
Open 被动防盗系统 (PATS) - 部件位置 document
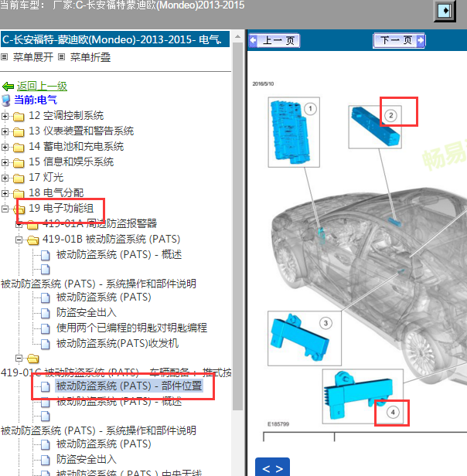[x=129, y=386]
